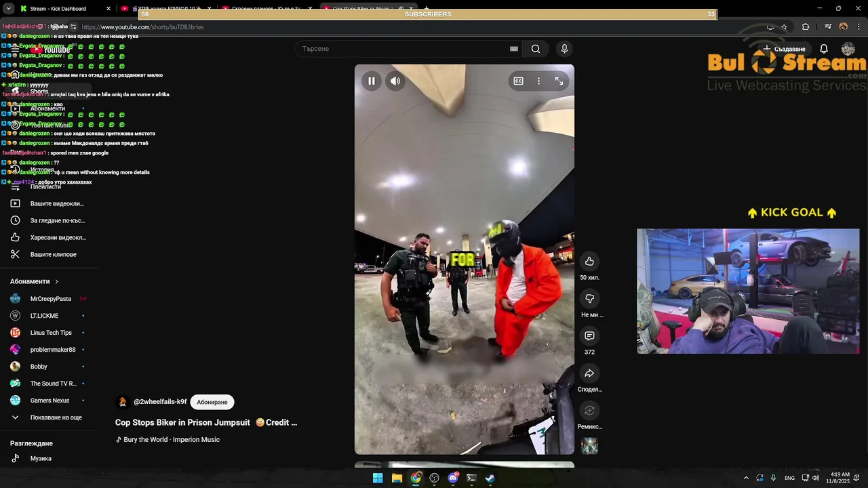
Task: Click the microphone tray icon
Action: 773,478
